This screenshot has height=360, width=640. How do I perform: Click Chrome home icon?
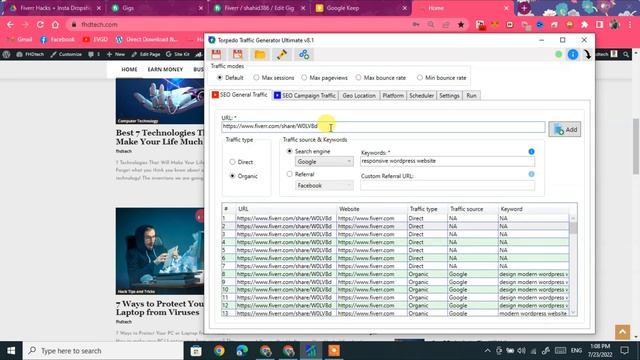click(55, 24)
